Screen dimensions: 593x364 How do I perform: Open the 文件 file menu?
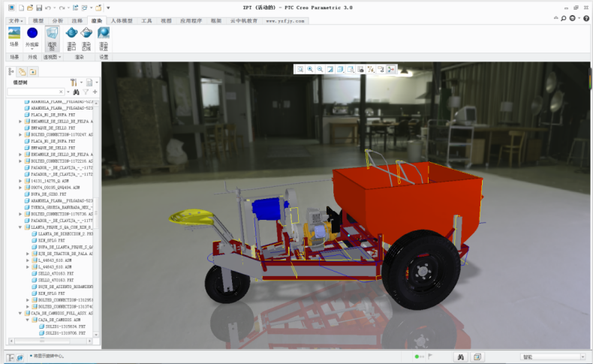pyautogui.click(x=16, y=21)
